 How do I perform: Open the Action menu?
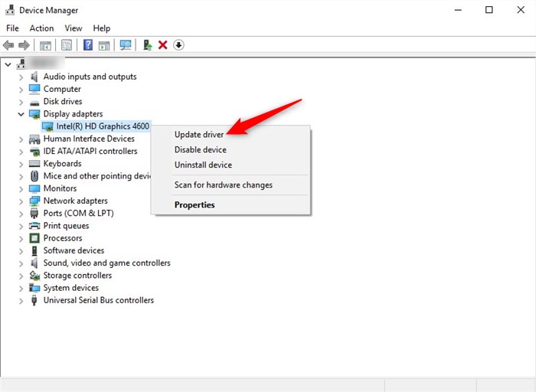tap(41, 28)
